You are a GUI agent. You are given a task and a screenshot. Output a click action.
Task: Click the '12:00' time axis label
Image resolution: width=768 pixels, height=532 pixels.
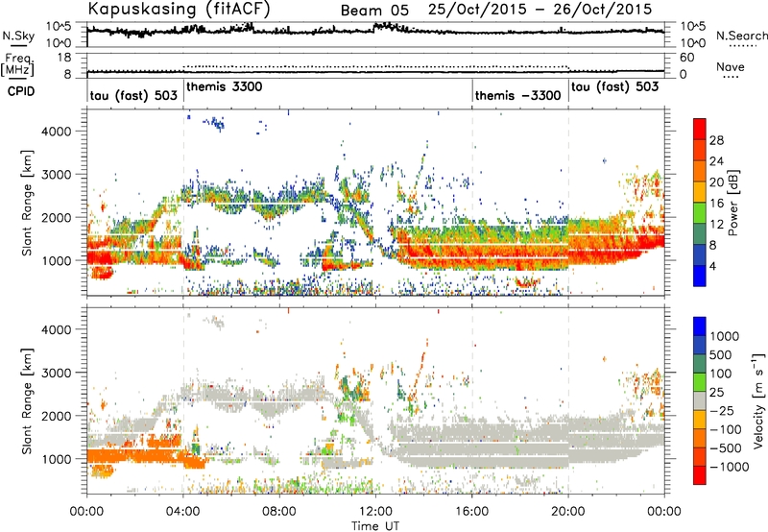pos(375,512)
